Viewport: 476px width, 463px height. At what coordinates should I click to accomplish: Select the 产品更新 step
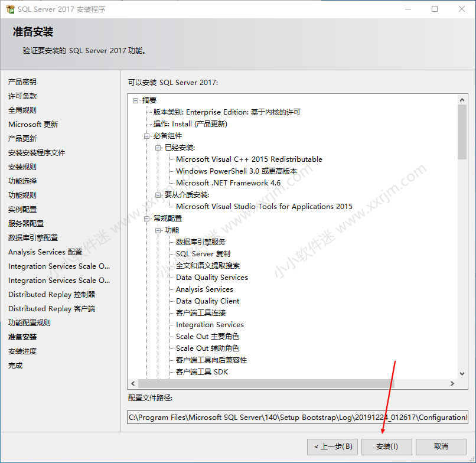pos(22,139)
